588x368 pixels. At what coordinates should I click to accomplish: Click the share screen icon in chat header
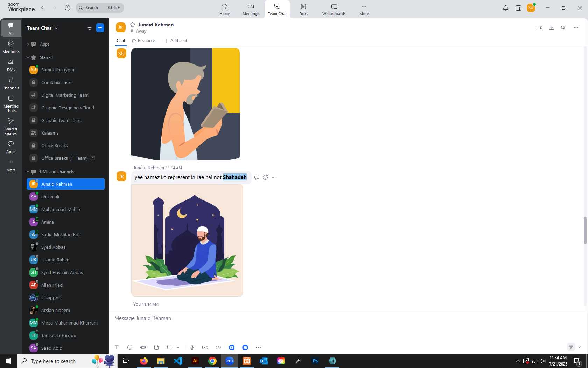pos(551,28)
